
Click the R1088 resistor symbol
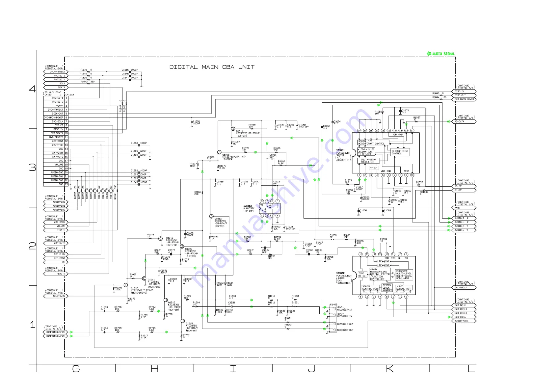coord(252,129)
